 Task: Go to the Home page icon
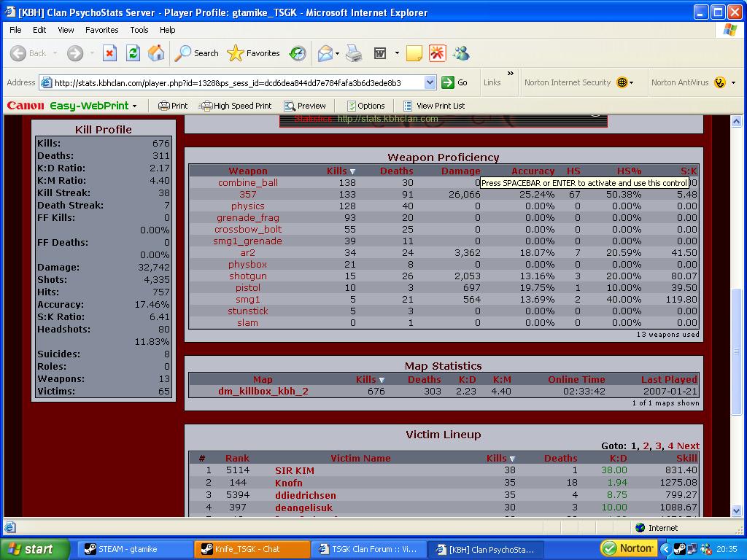coord(156,53)
